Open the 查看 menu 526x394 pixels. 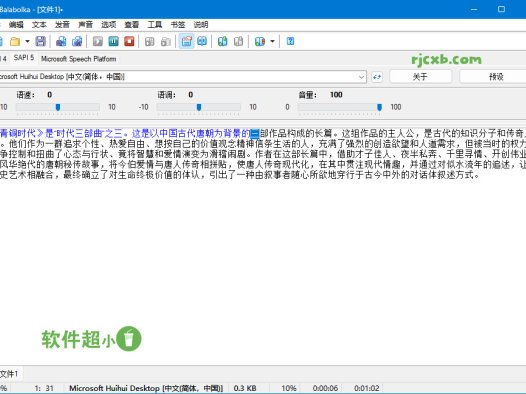coord(132,24)
